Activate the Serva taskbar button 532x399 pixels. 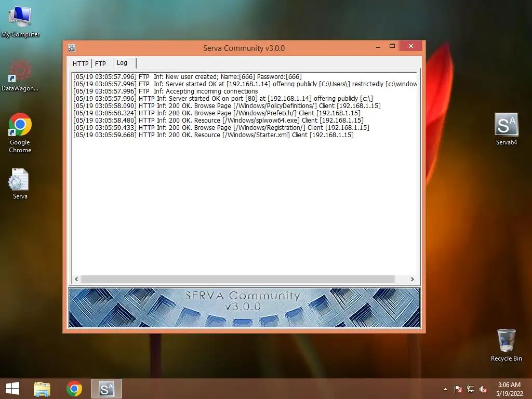(x=106, y=389)
